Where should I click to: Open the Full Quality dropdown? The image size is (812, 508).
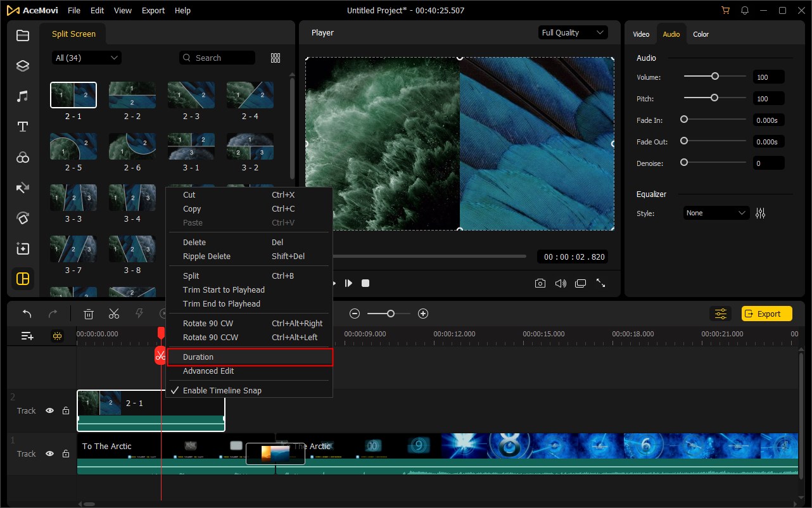coord(573,33)
